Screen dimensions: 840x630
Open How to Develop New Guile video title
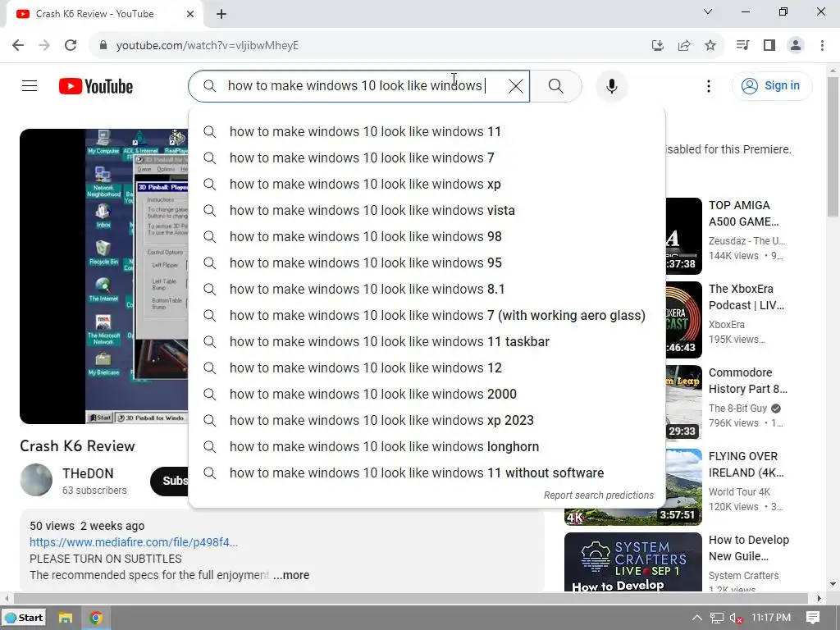click(748, 547)
